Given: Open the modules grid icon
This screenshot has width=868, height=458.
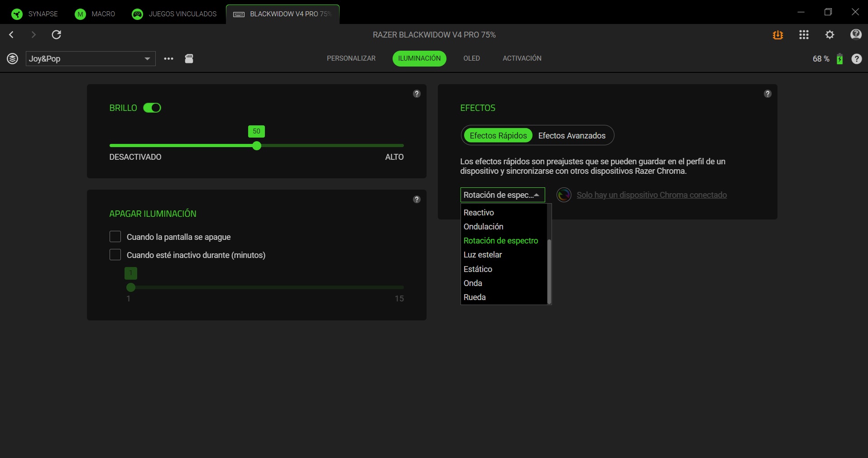Looking at the screenshot, I should click(804, 35).
